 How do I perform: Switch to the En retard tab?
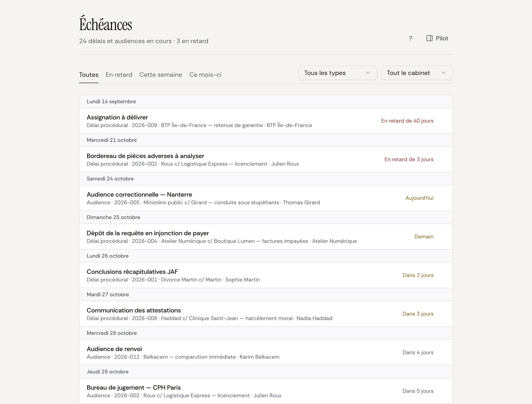[119, 75]
